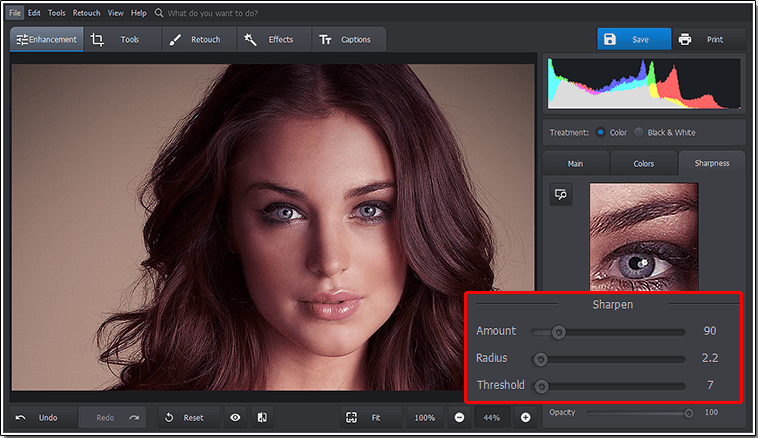Click the search magnifier icon
The height and width of the screenshot is (438, 758).
(x=159, y=13)
